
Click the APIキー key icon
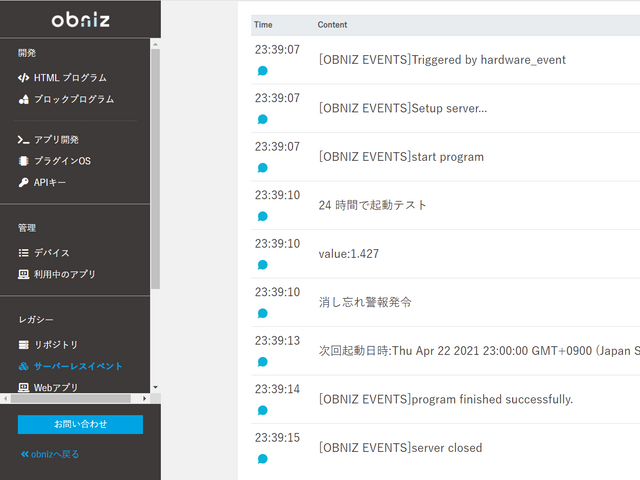point(24,182)
